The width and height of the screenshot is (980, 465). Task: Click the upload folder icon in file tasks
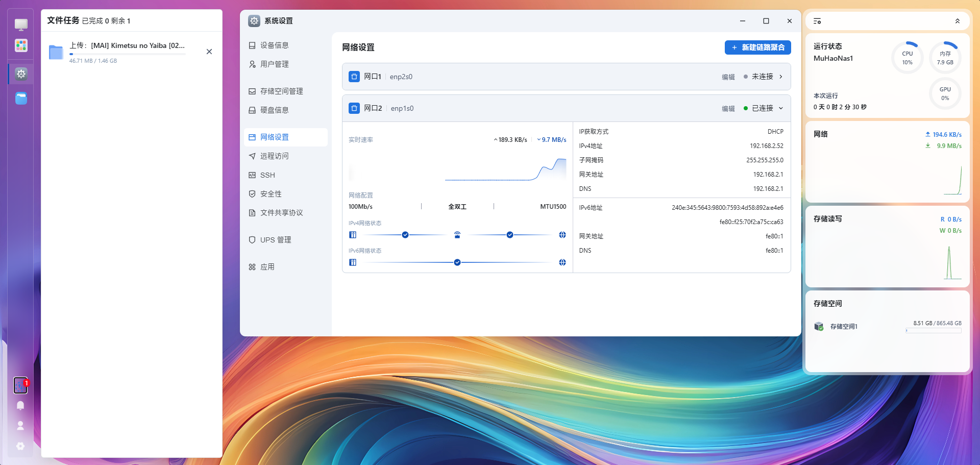[56, 52]
